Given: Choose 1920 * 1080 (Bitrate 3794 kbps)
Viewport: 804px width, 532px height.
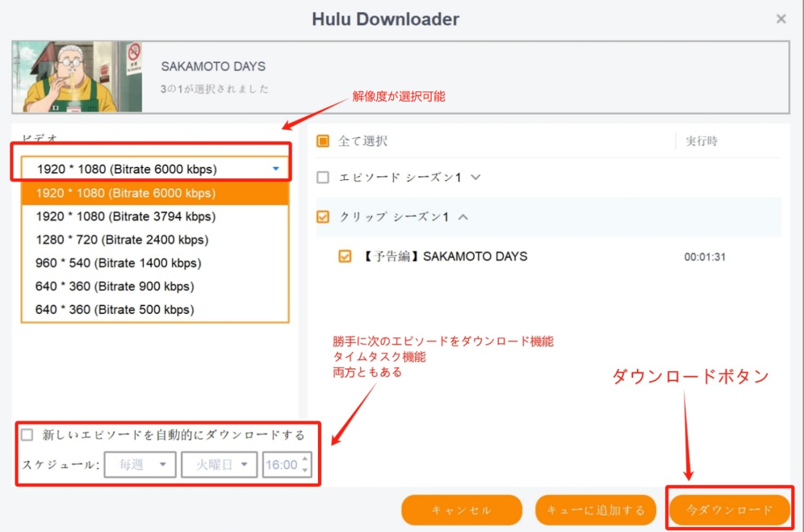Looking at the screenshot, I should coord(155,216).
